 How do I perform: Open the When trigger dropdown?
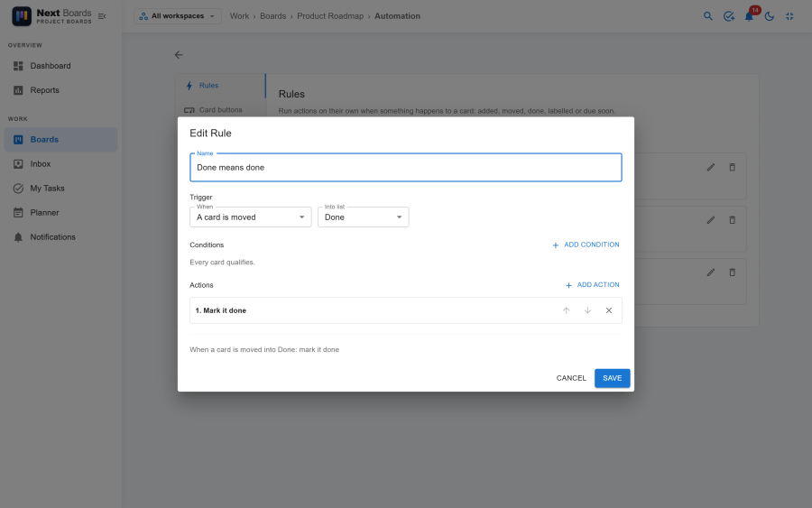[251, 217]
